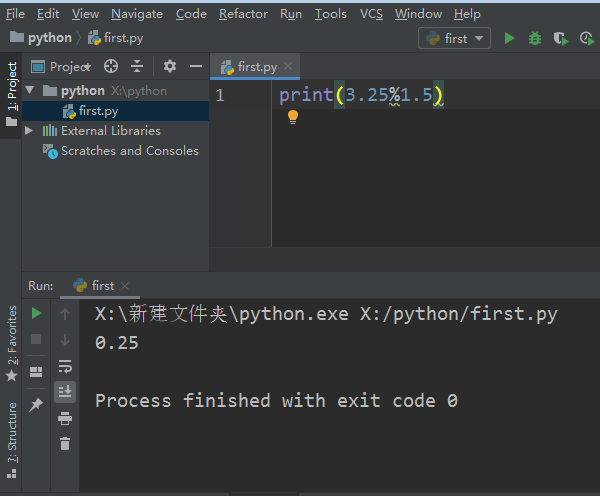This screenshot has width=600, height=496.
Task: Open Project panel settings gear
Action: [170, 66]
